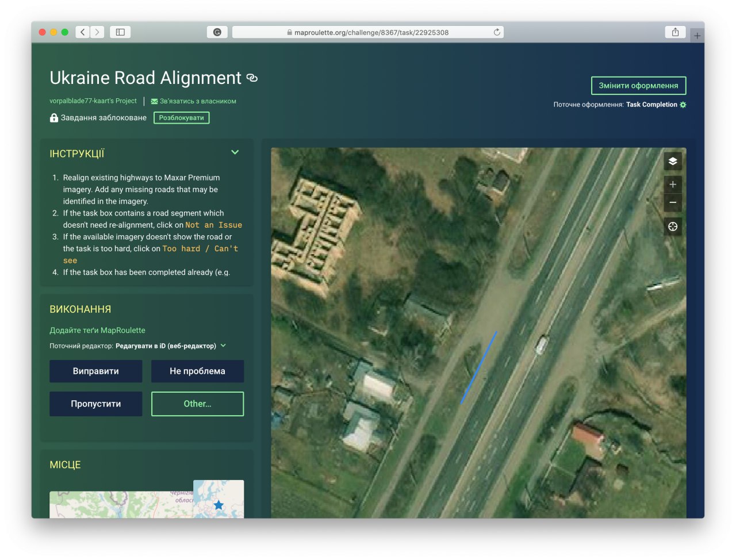Mark the task as Не проблема

[x=197, y=371]
